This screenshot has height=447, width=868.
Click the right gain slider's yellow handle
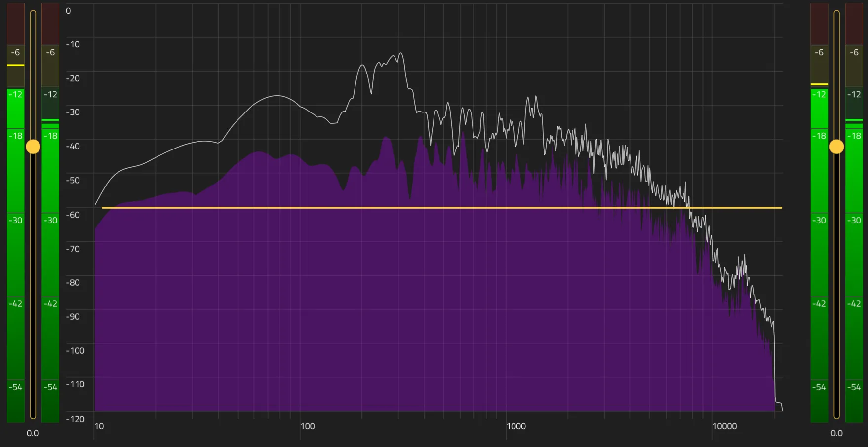pos(836,147)
